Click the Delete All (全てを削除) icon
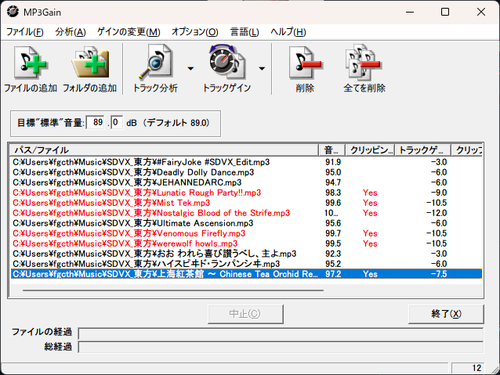500x375 pixels. (x=363, y=63)
